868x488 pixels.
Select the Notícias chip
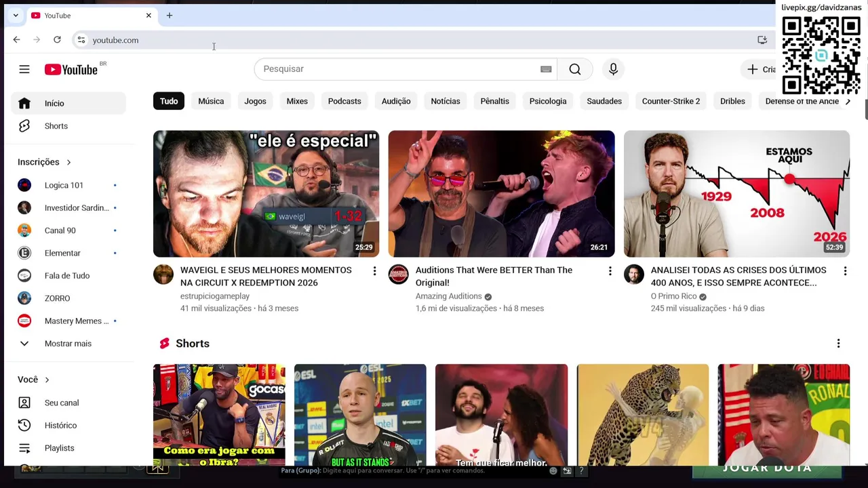click(446, 101)
